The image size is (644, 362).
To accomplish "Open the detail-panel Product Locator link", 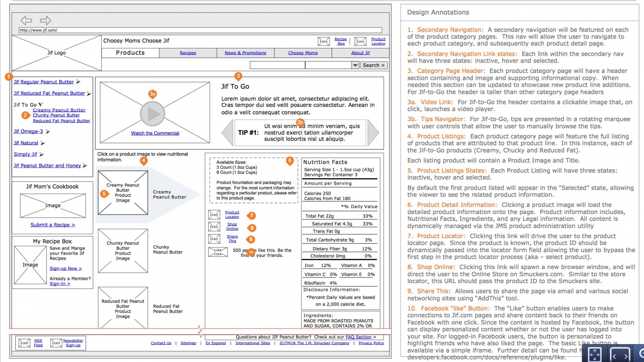I will (x=232, y=214).
